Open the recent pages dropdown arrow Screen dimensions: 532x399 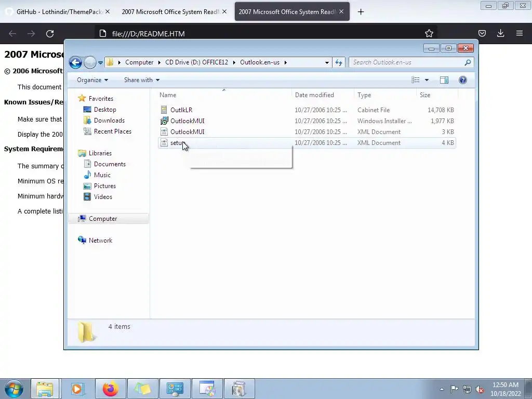(x=100, y=63)
